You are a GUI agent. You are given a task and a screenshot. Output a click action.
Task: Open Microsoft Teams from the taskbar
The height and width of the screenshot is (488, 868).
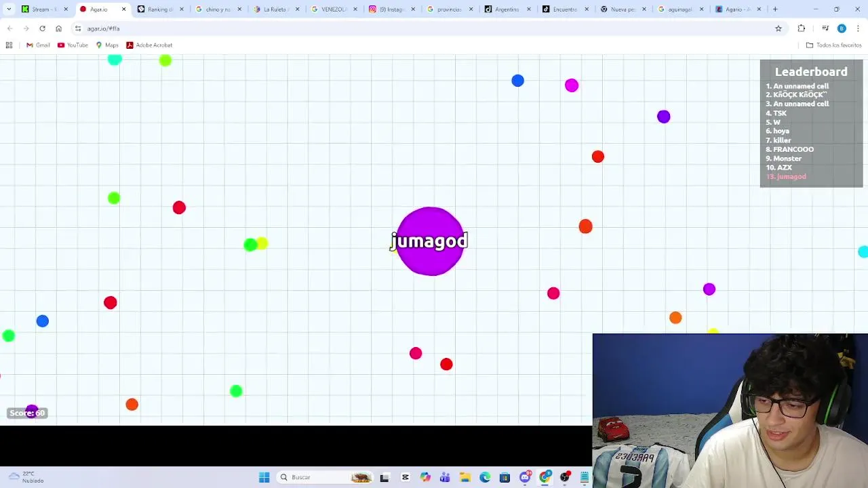tap(445, 477)
